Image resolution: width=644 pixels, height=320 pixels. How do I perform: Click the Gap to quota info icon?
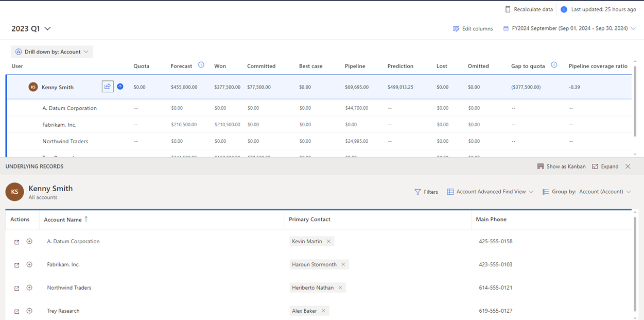[x=554, y=65]
